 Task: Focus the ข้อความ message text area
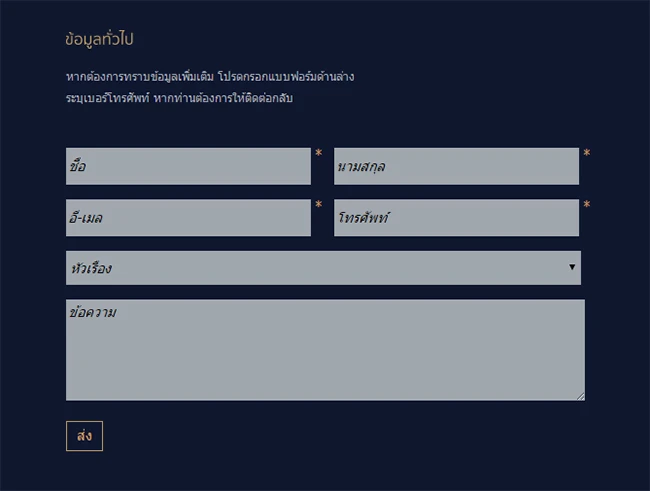325,350
